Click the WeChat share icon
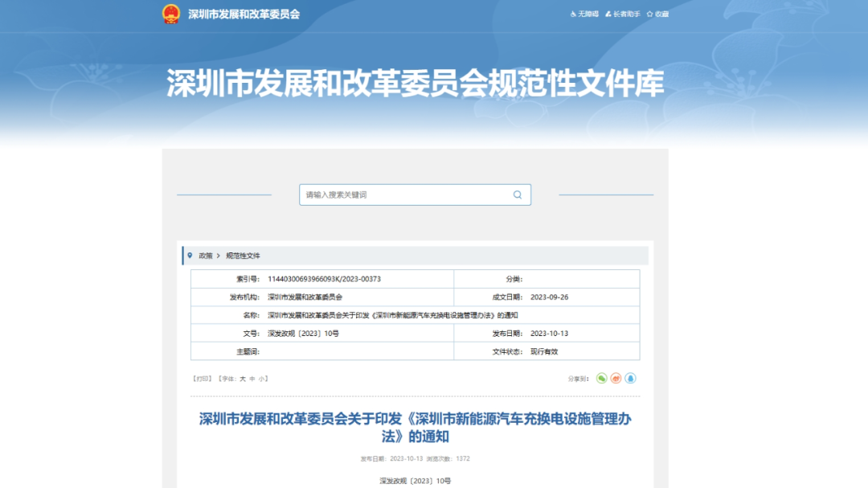This screenshot has height=488, width=868. click(x=602, y=379)
